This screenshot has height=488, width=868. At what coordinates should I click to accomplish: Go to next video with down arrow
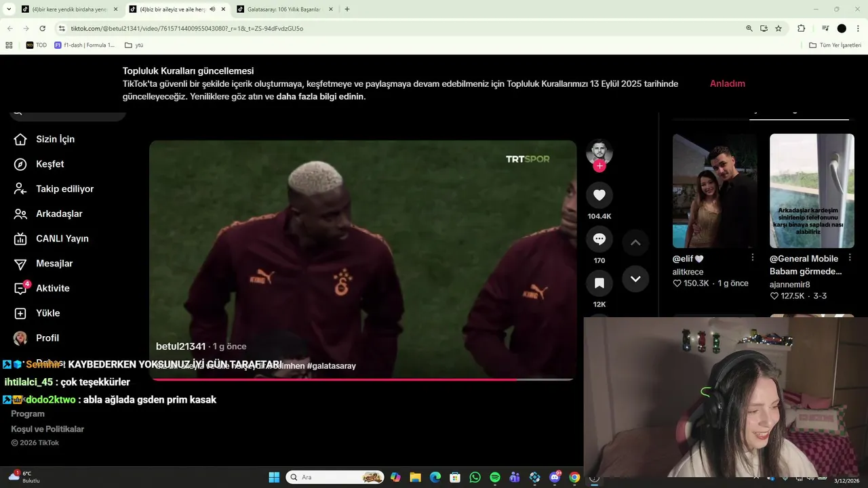(x=635, y=279)
